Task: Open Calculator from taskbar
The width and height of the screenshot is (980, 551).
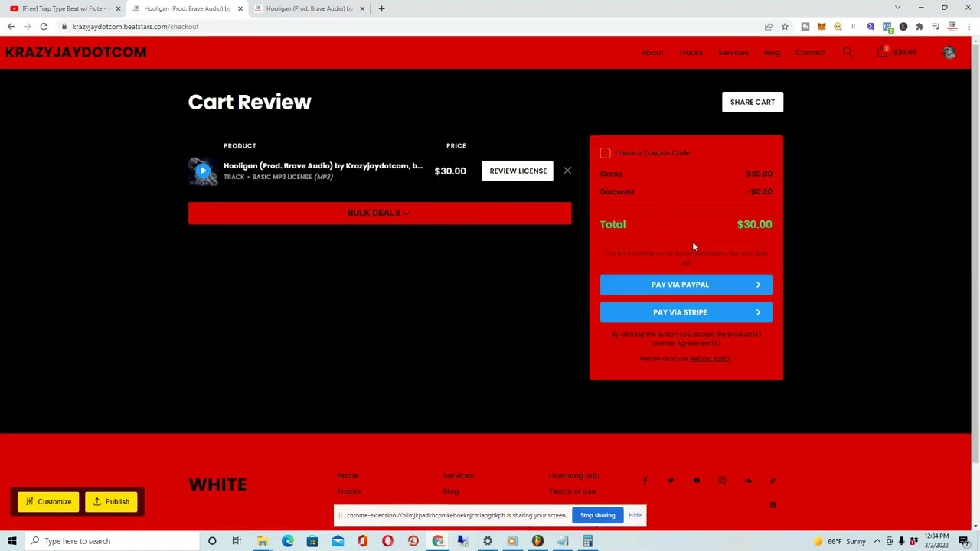Action: tap(588, 541)
